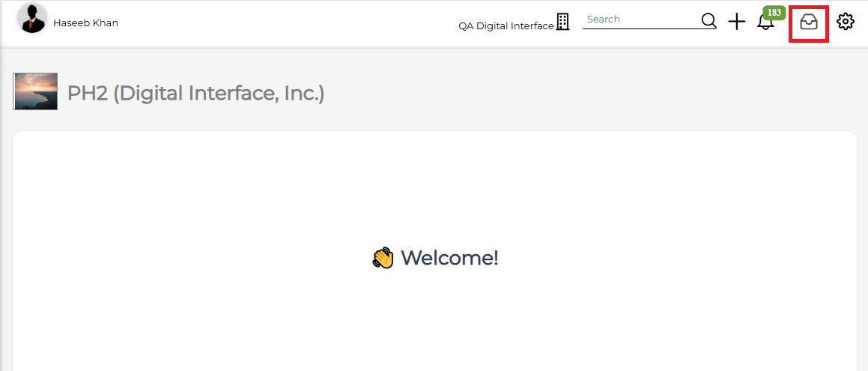Open the inbox tray icon
Image resolution: width=868 pixels, height=371 pixels.
click(809, 22)
